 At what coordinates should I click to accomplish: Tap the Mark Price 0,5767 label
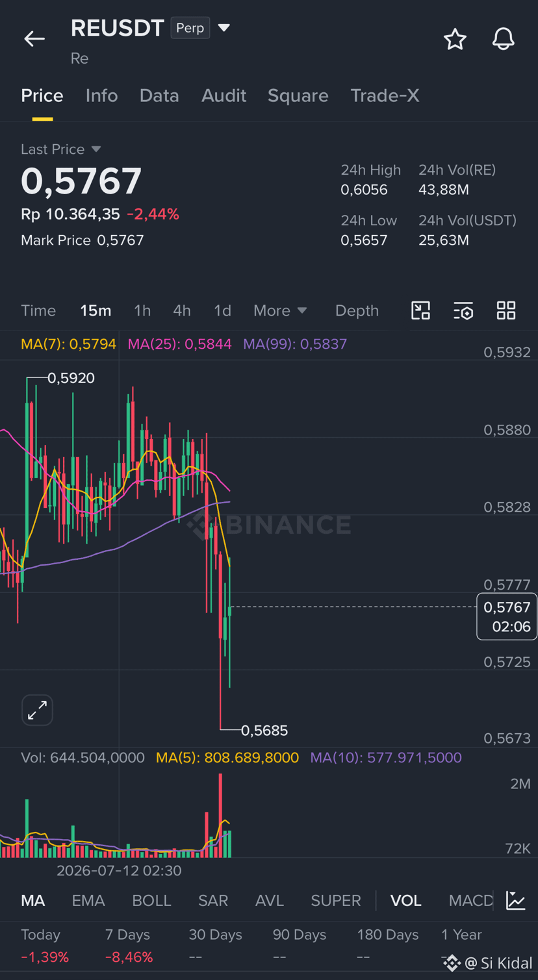pyautogui.click(x=83, y=240)
